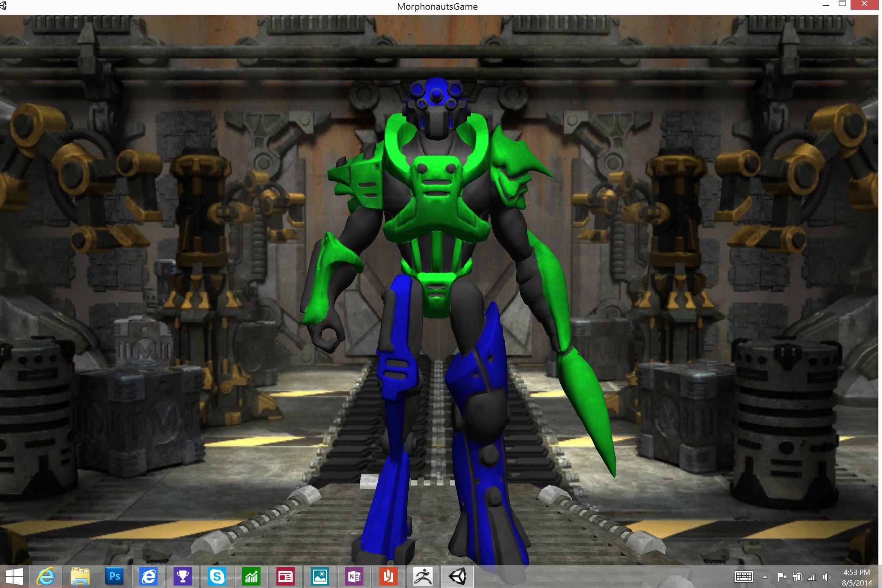Open File Explorer folder icon

coord(80,577)
